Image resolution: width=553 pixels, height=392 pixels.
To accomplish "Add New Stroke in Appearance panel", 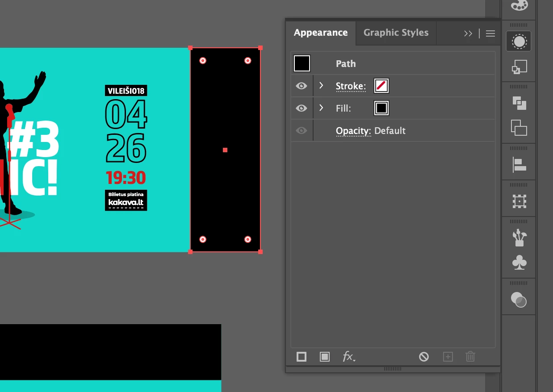I will (x=302, y=357).
